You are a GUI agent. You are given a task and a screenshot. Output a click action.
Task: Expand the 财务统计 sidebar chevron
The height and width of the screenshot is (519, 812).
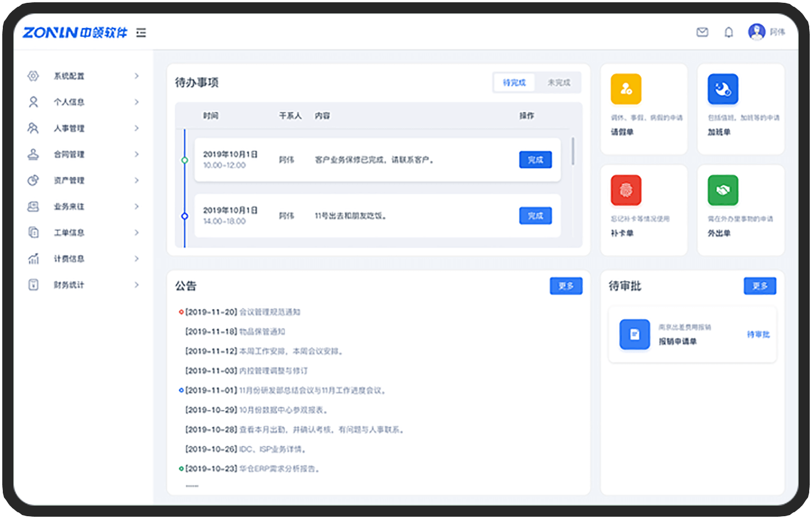click(136, 285)
